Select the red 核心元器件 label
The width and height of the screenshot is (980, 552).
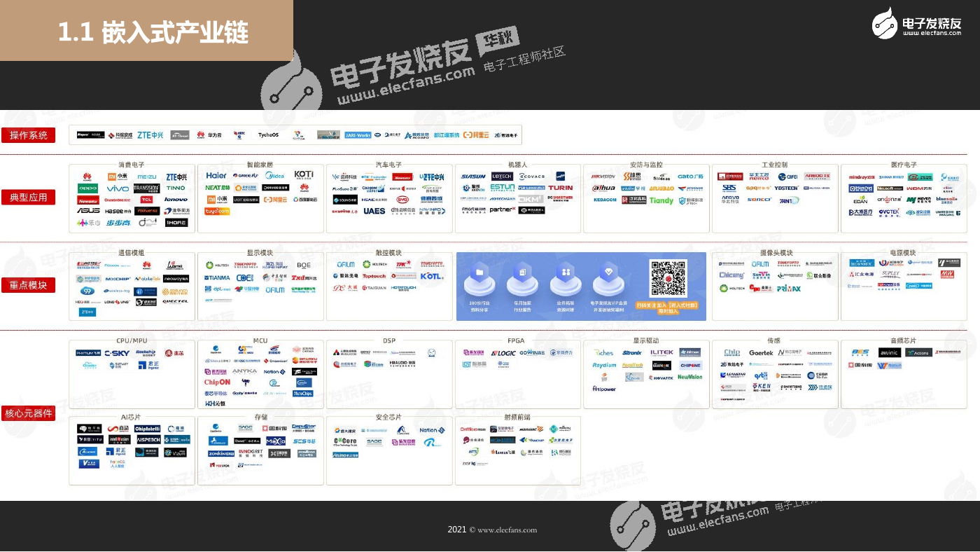pyautogui.click(x=29, y=413)
